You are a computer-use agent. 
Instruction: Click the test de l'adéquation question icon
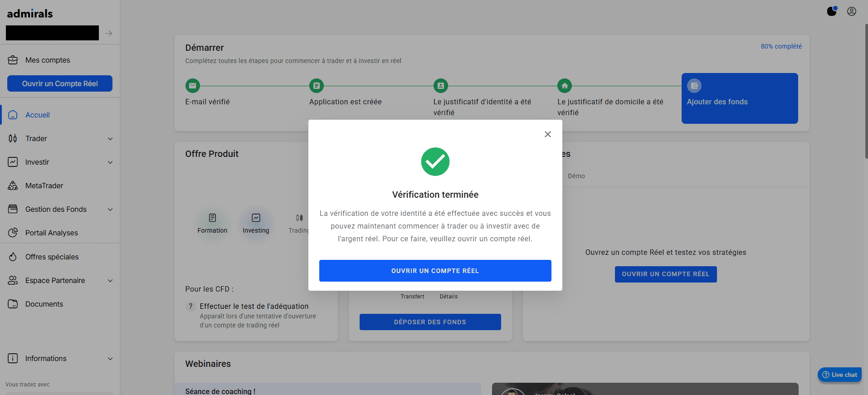[190, 306]
